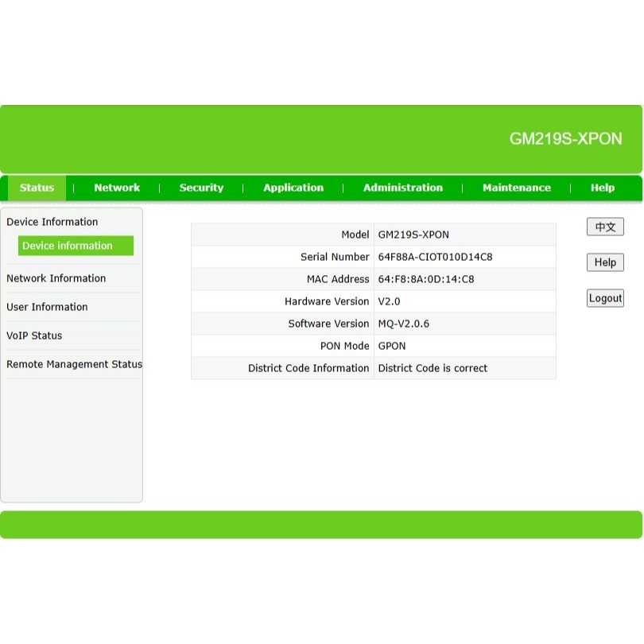Select the Maintenance tab
Image resolution: width=644 pixels, height=644 pixels.
pos(516,188)
